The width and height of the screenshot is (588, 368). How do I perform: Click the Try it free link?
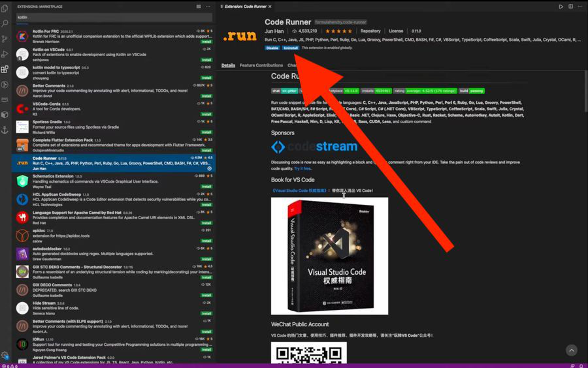(302, 169)
